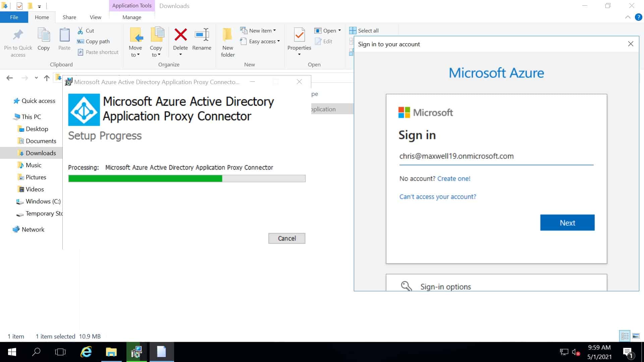Viewport: 644px width, 362px height.
Task: Open the New item dropdown
Action: pos(274,31)
